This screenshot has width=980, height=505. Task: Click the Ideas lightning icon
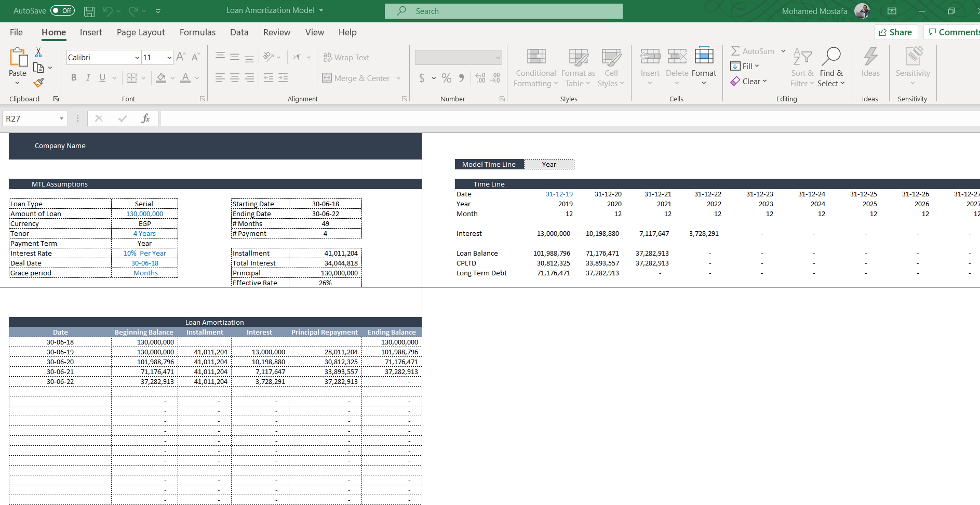coord(870,56)
